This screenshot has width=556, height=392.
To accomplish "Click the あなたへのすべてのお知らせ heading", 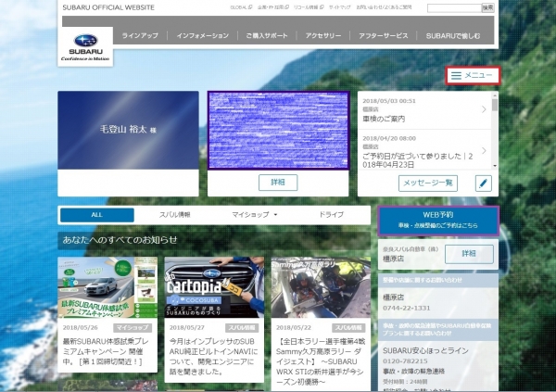I will pyautogui.click(x=120, y=240).
